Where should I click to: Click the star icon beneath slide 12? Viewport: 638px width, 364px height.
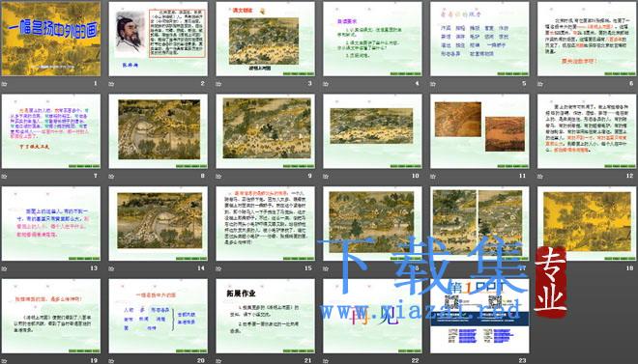click(540, 177)
